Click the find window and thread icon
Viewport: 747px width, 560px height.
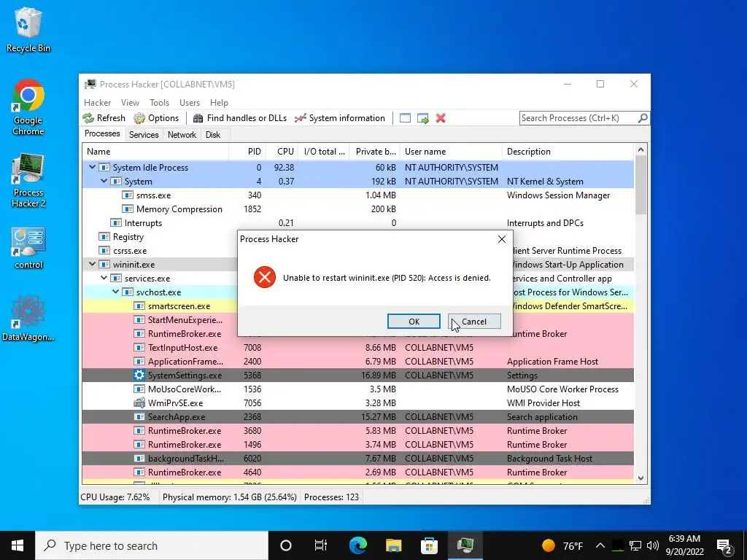click(x=423, y=118)
